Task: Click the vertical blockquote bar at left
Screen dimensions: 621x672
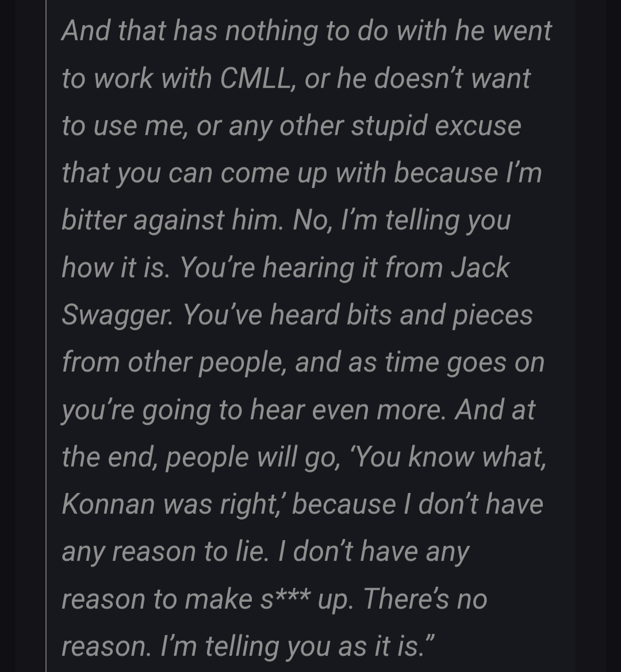Action: (46, 336)
